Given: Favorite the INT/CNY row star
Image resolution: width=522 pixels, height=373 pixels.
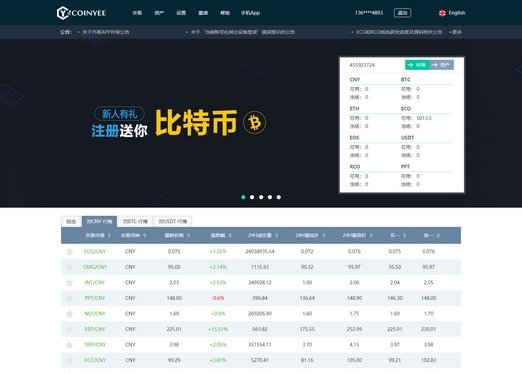Looking at the screenshot, I should [x=69, y=283].
